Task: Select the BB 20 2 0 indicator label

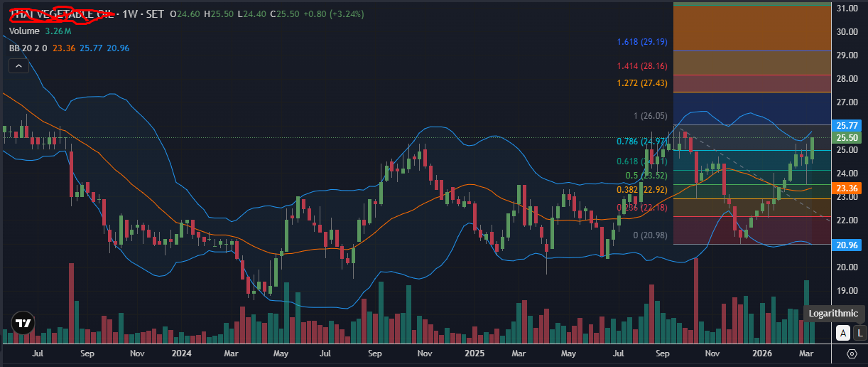Action: pos(28,48)
